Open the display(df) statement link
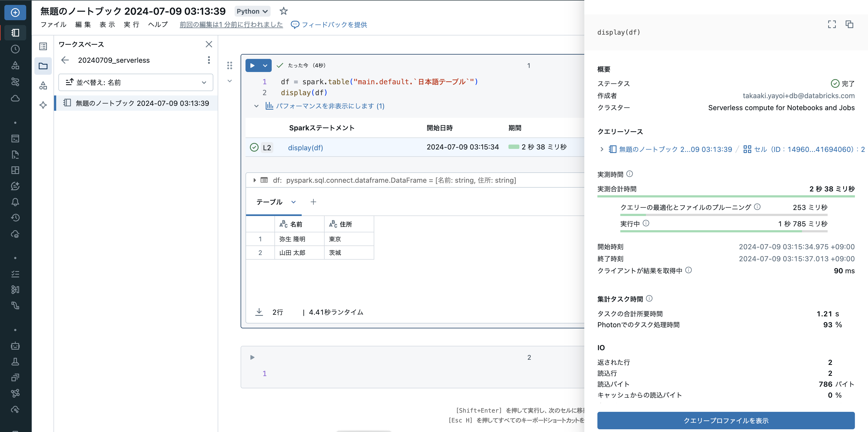This screenshot has height=432, width=868. tap(305, 148)
